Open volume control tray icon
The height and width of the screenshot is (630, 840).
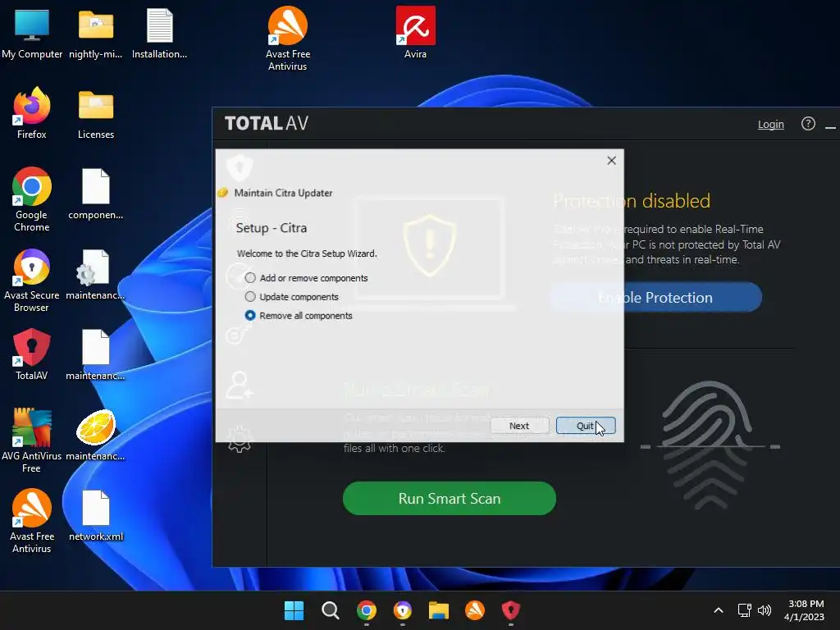click(x=765, y=610)
